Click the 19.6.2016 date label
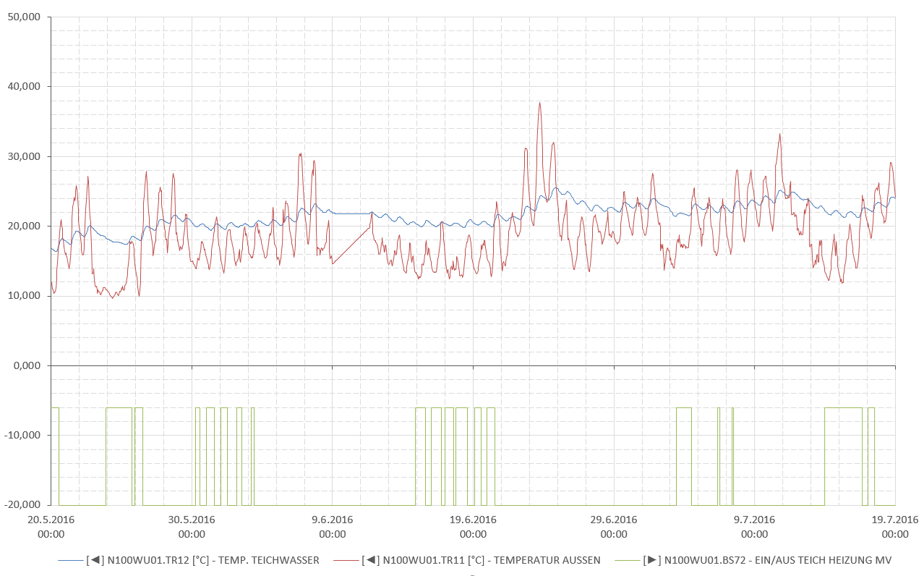The image size is (924, 576). tap(473, 520)
